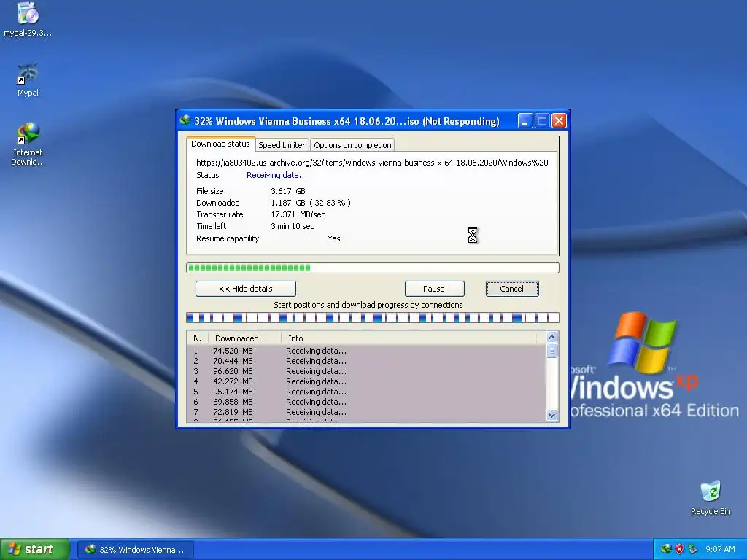The width and height of the screenshot is (747, 560).
Task: Click the connections list scroll down arrow
Action: [x=551, y=415]
